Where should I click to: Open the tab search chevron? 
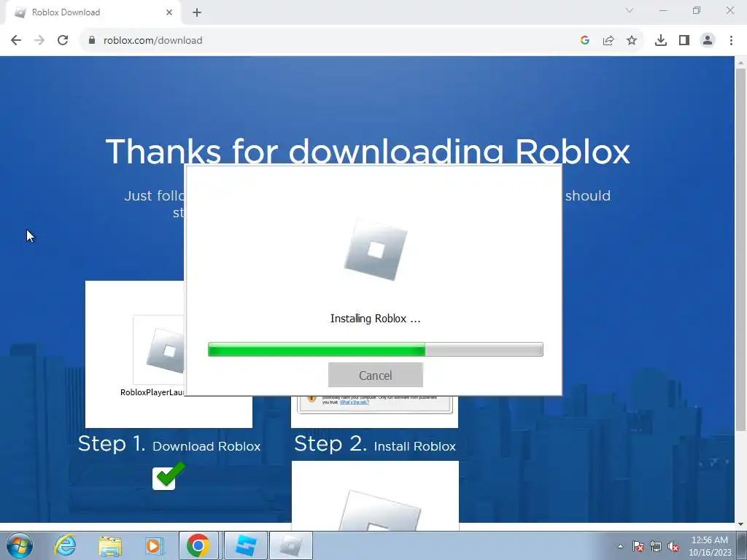click(x=630, y=10)
